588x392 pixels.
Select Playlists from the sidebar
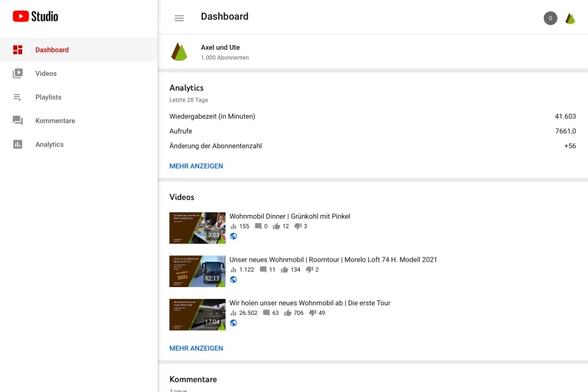coord(48,97)
